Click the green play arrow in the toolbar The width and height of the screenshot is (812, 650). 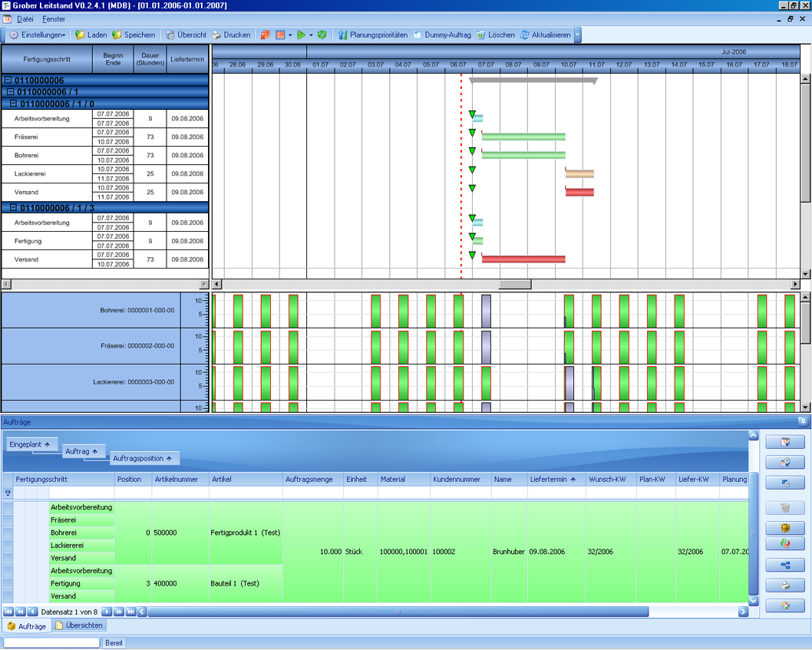pyautogui.click(x=302, y=35)
